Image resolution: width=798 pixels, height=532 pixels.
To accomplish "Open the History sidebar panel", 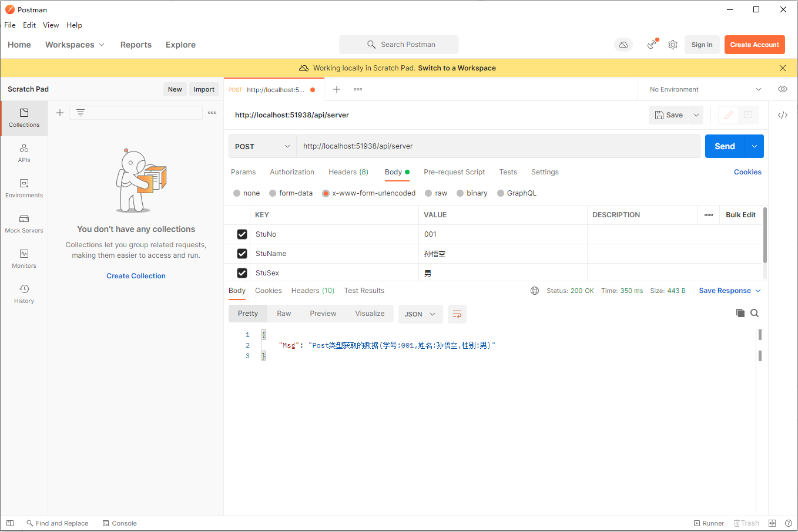I will tap(24, 294).
